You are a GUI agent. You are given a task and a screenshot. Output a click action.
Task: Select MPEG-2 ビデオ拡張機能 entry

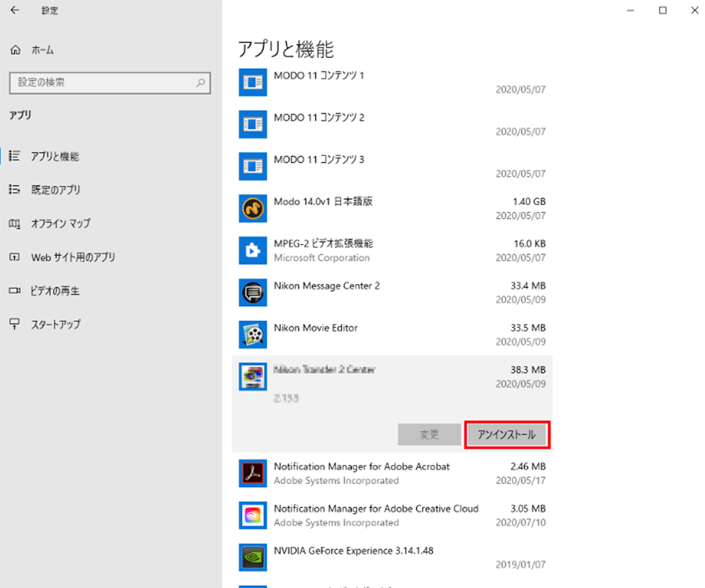click(392, 251)
